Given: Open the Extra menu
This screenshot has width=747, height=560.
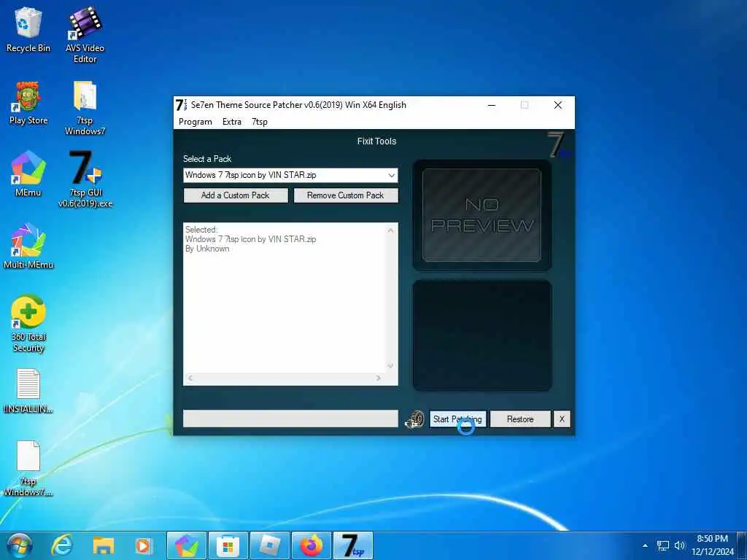Looking at the screenshot, I should pos(232,122).
